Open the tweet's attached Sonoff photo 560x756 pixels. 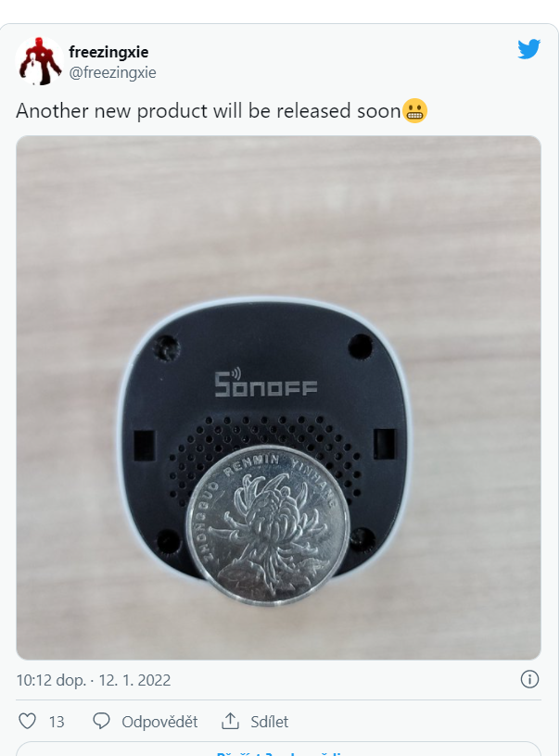click(278, 397)
